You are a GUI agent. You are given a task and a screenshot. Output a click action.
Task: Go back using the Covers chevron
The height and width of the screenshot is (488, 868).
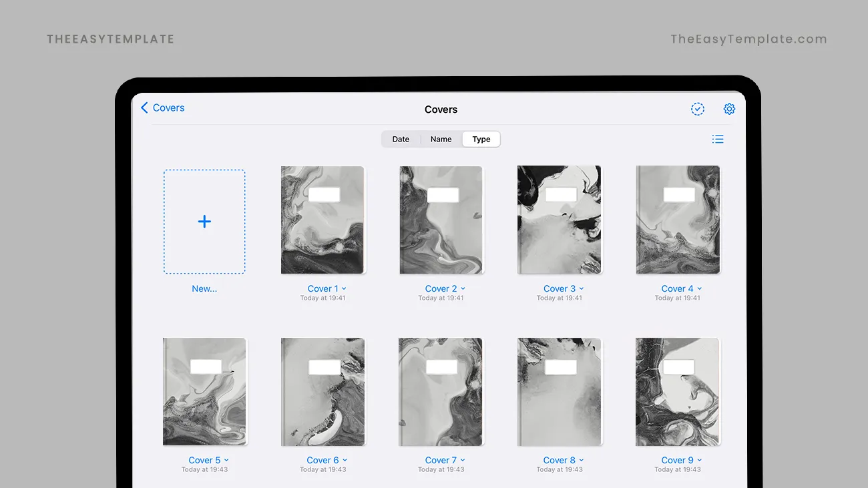pyautogui.click(x=145, y=108)
